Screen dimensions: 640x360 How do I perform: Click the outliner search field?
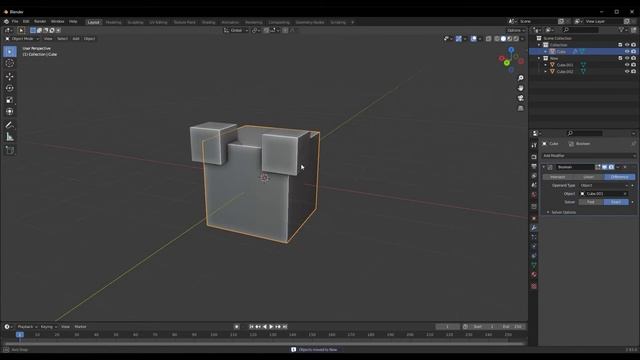[x=581, y=30]
